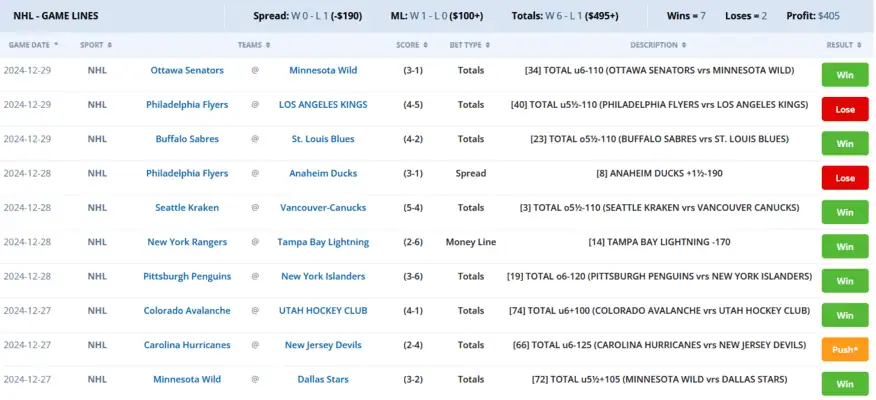Click Win badge for Senators vs Wild
This screenshot has width=876, height=400.
click(845, 75)
